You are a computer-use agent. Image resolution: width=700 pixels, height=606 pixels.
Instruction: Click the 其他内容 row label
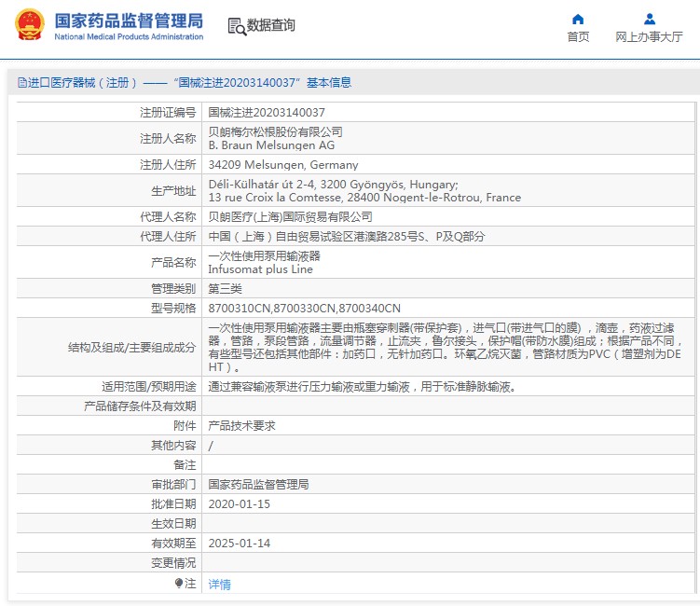click(x=173, y=446)
